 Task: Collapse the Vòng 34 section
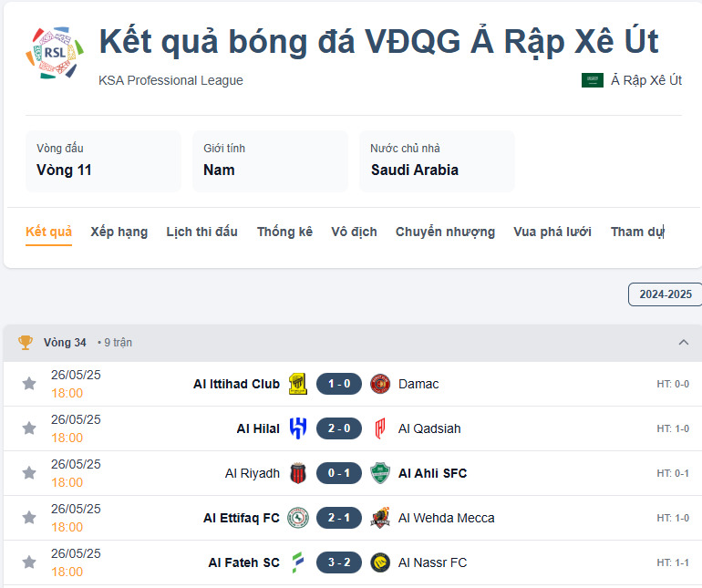click(x=684, y=343)
